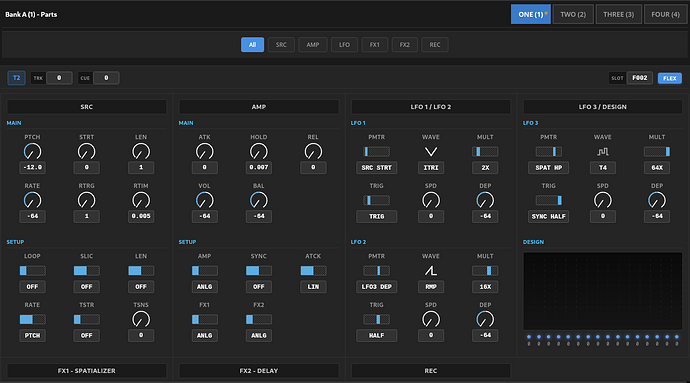
Task: Adjust the LFO 2 DEP knob
Action: click(x=485, y=319)
